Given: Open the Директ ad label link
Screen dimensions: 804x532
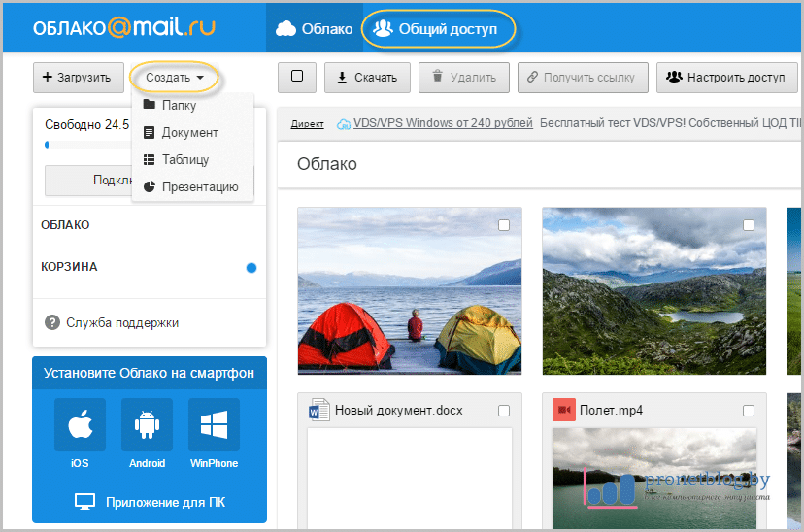Looking at the screenshot, I should point(307,124).
